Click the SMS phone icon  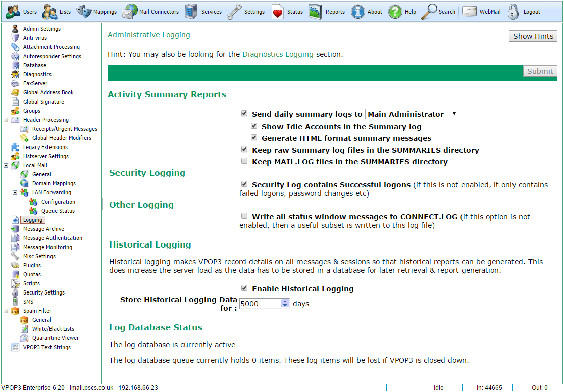tap(15, 302)
